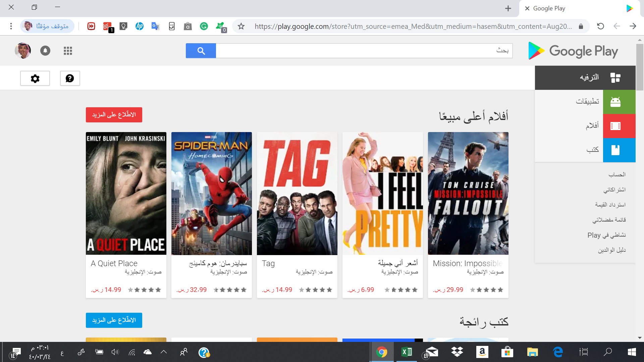This screenshot has width=644, height=362.
Task: Click the site lock security icon
Action: (x=581, y=26)
